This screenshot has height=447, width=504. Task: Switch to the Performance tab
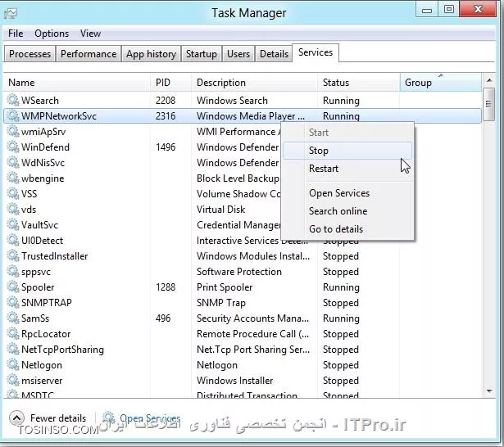(x=89, y=54)
